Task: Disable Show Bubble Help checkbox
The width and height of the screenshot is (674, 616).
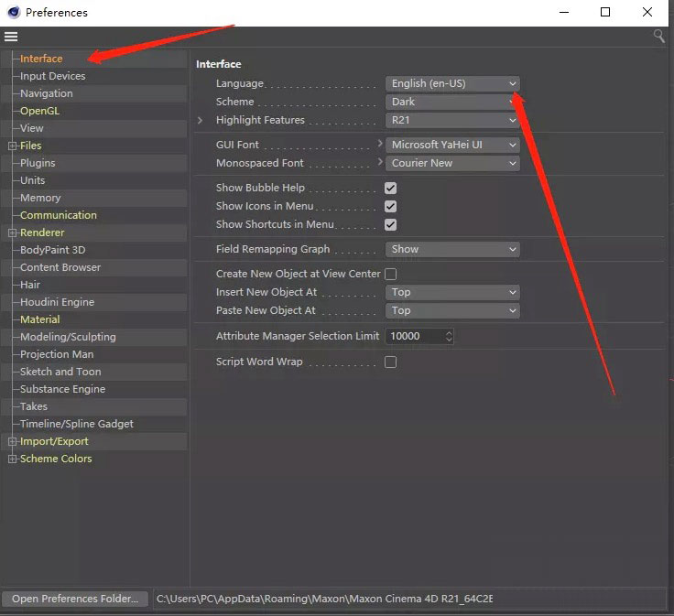Action: tap(390, 188)
